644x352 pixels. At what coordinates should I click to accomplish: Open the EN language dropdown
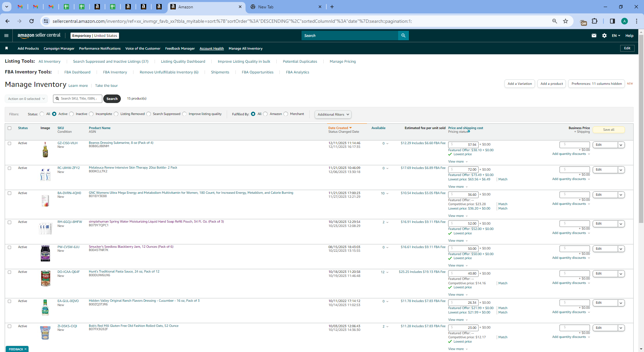[x=616, y=36]
